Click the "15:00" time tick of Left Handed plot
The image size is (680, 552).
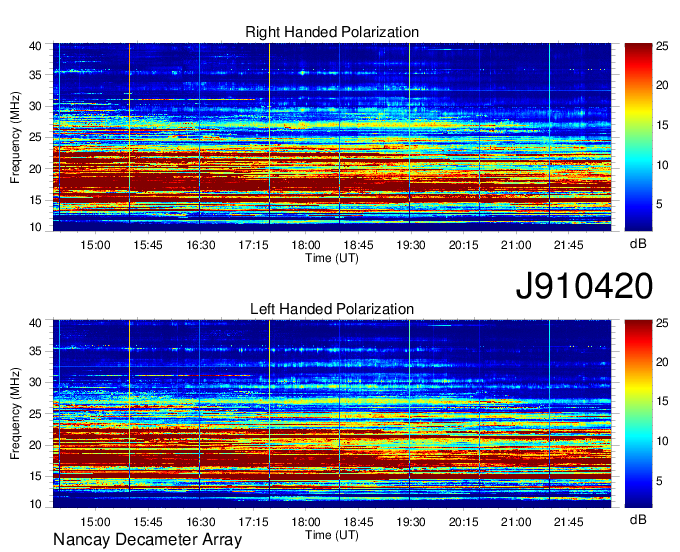coord(95,522)
